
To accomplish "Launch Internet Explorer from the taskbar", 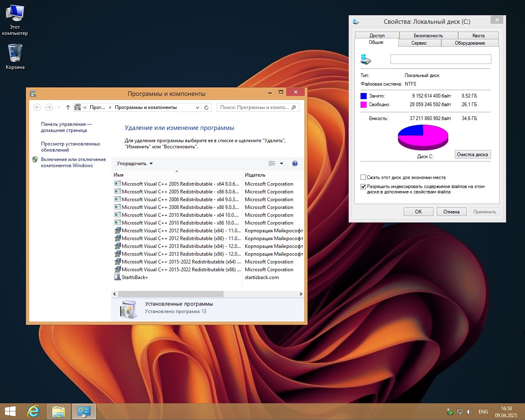I will click(33, 411).
